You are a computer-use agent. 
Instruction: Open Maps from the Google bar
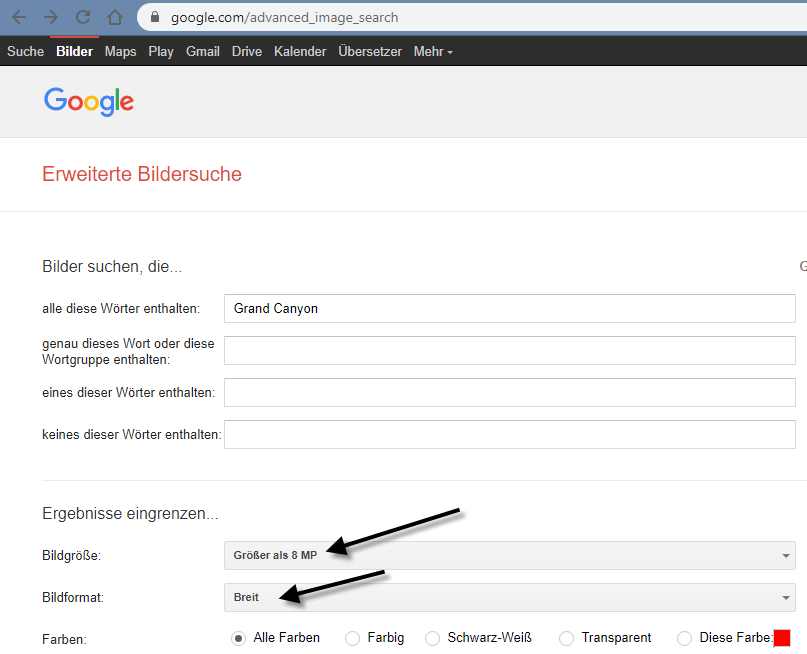120,51
